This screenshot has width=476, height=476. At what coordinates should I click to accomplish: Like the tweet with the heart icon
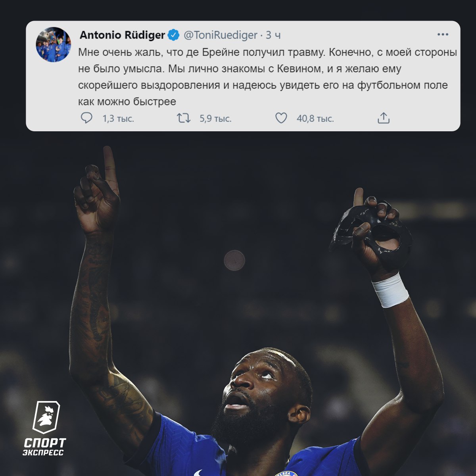[281, 118]
